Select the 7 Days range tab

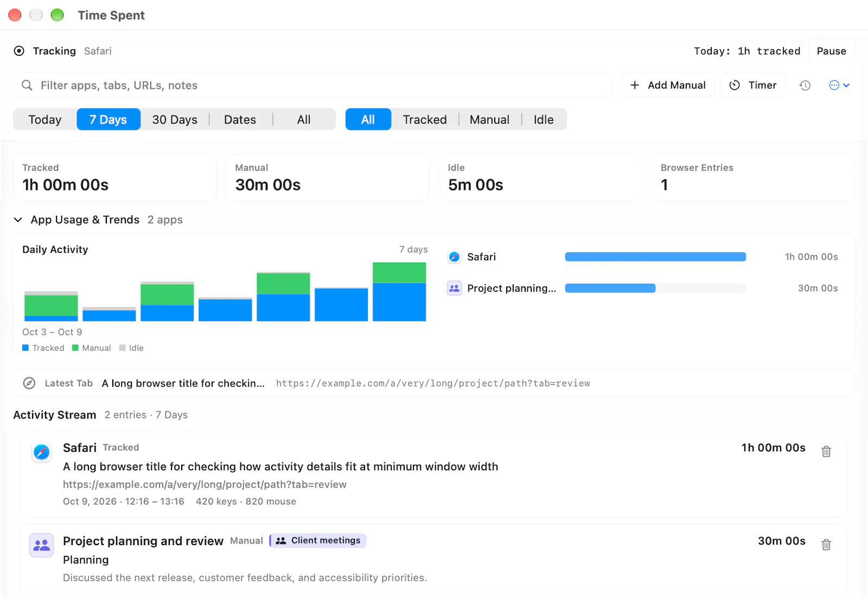108,119
